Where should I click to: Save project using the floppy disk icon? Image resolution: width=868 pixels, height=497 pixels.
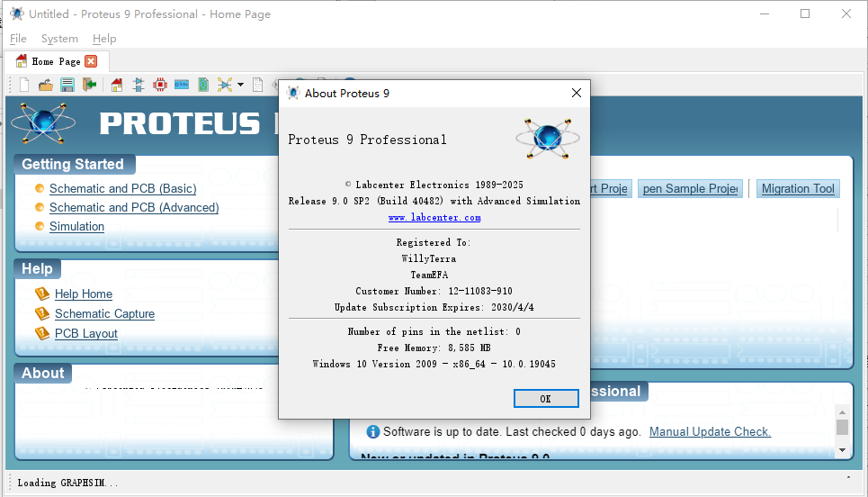point(67,85)
